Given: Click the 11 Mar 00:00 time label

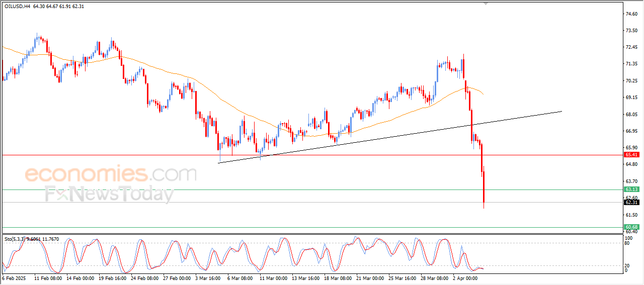Looking at the screenshot, I should point(273,277).
